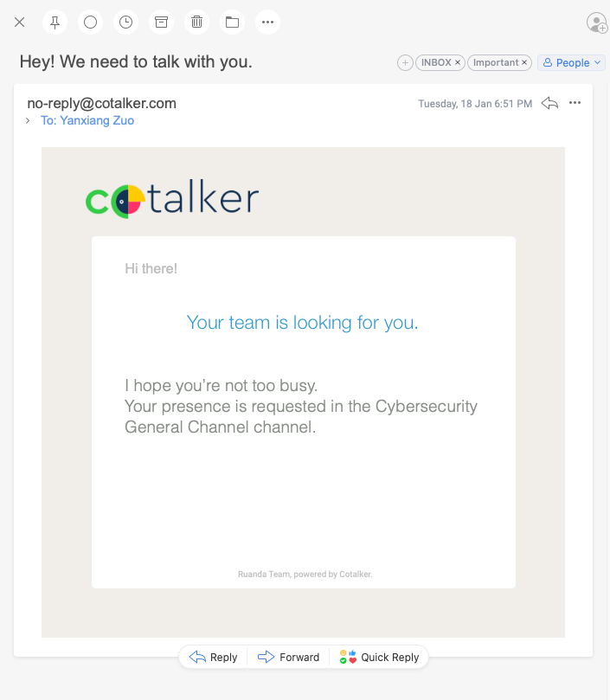Open the People category dropdown
The width and height of the screenshot is (610, 700).
tap(572, 62)
